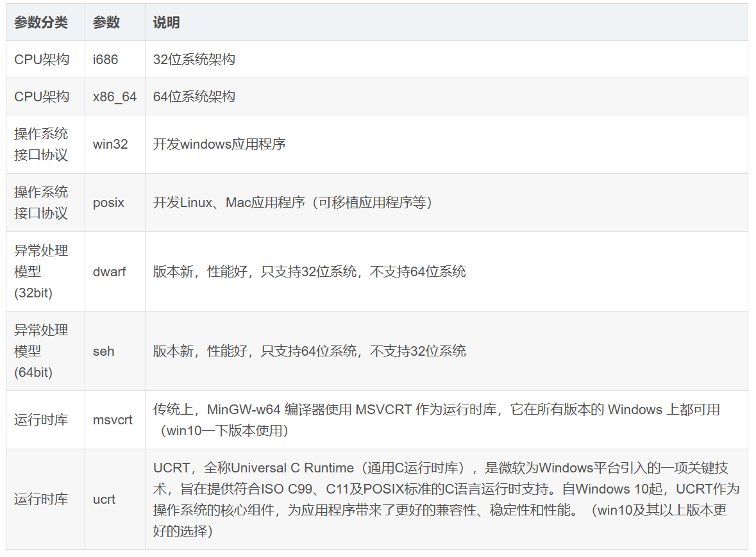Click the MinGW-w64 MSVCRT description text
This screenshot has height=557, width=756.
point(436,420)
